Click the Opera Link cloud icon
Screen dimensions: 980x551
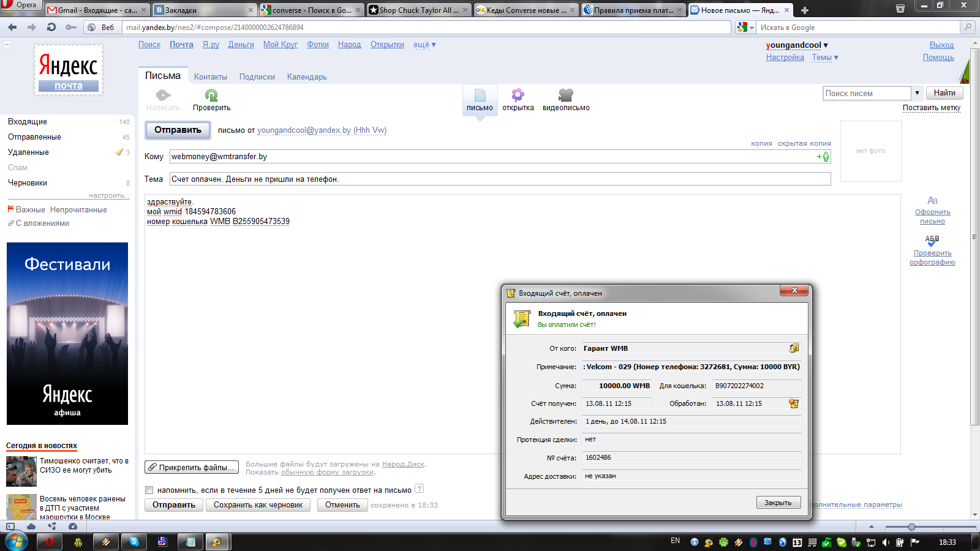coord(31,527)
